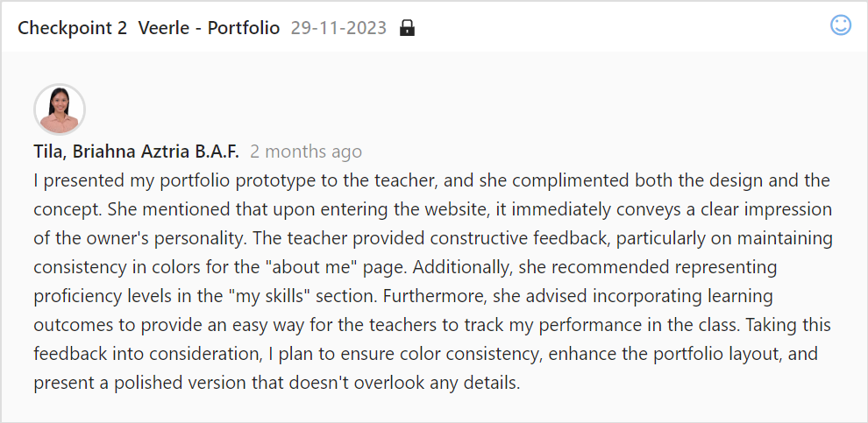868x423 pixels.
Task: Click the word "Additionally" in the feedback
Action: pos(458,267)
